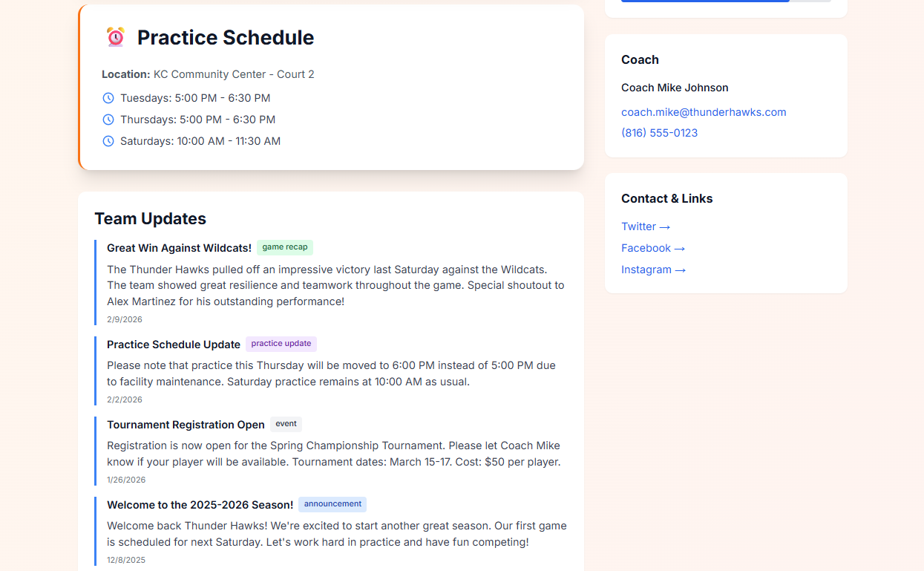
Task: Click the clock icon next to Tuesdays practice
Action: pyautogui.click(x=108, y=97)
